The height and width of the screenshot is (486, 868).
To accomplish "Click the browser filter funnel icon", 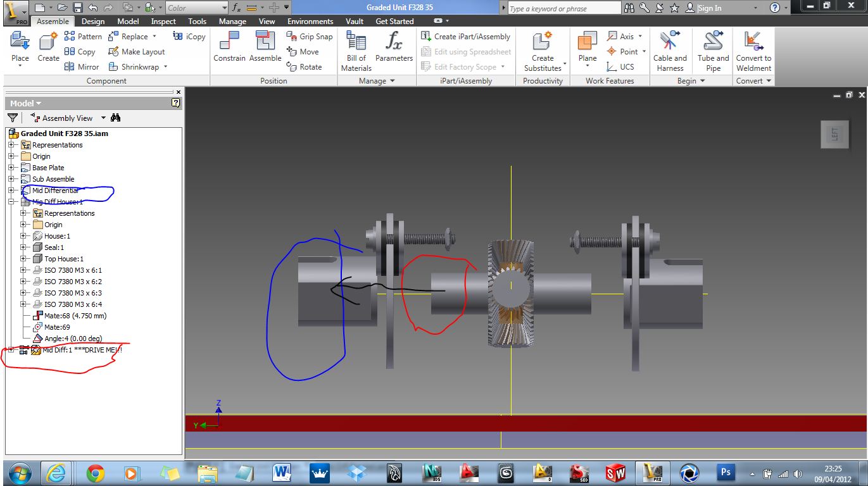I will click(12, 118).
